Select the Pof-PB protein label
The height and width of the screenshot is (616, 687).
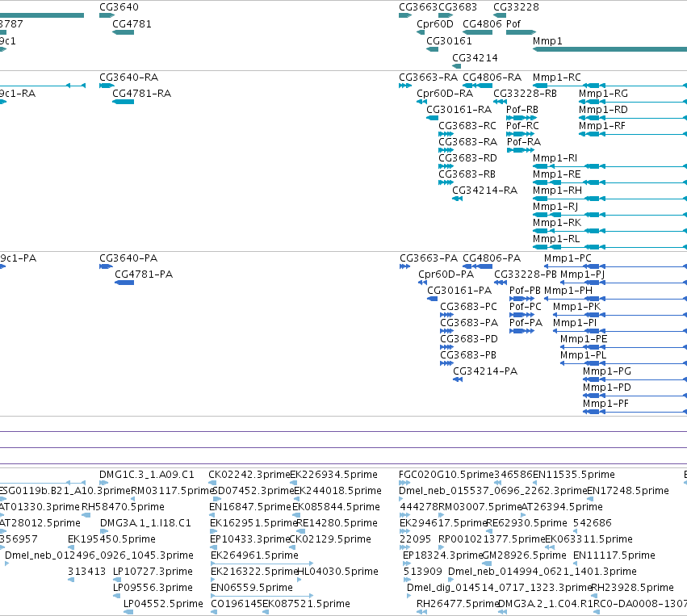click(525, 291)
